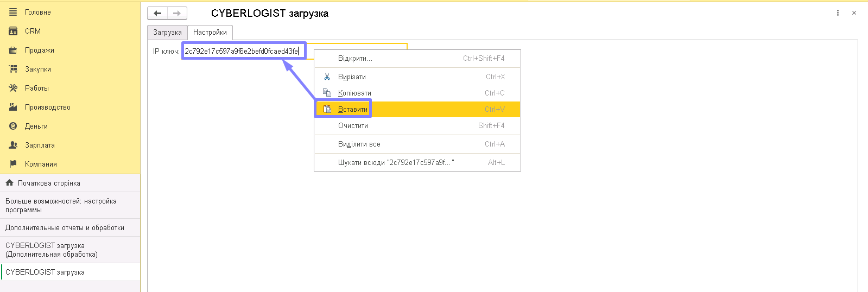
Task: Open the hamburger menu icon beside Головне
Action: point(13,12)
